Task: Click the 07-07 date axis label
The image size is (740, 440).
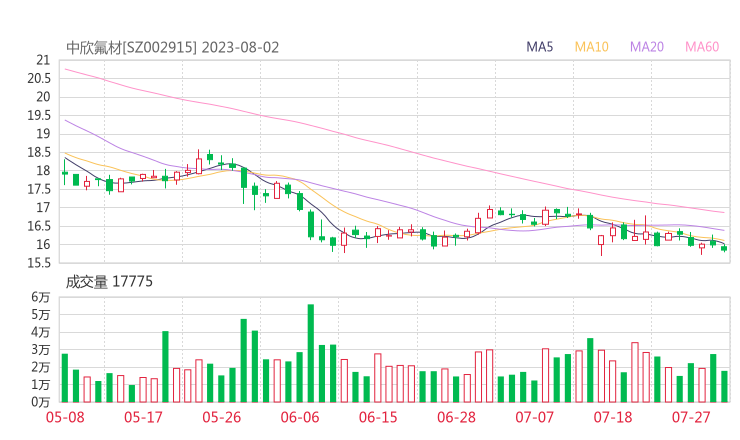Action: click(534, 417)
